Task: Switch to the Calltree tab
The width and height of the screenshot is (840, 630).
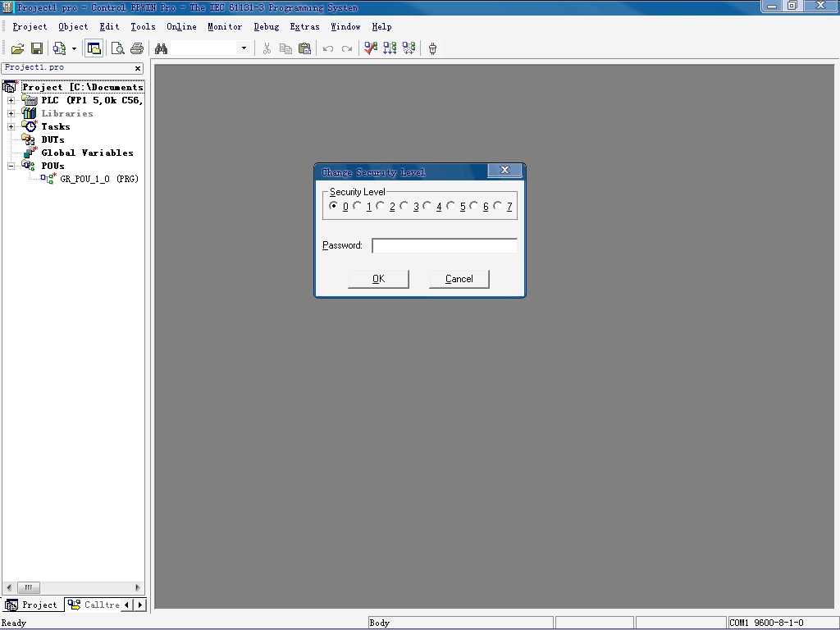Action: coord(94,605)
